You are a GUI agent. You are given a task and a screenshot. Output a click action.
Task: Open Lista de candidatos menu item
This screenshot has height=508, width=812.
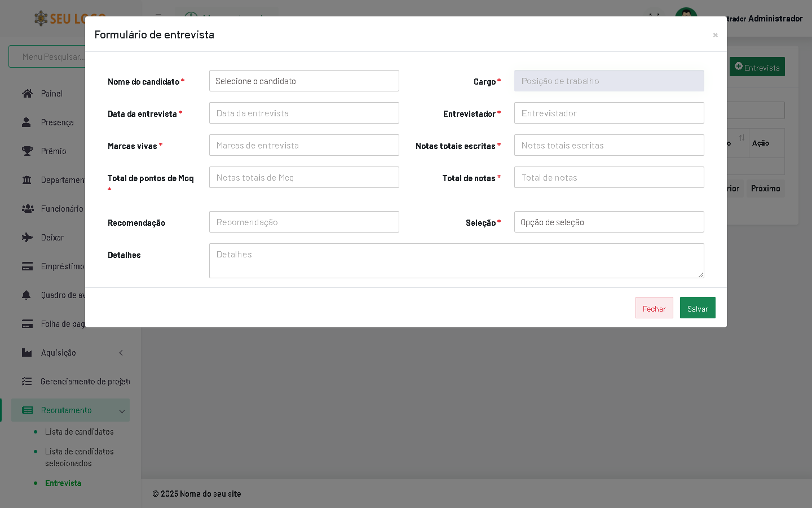[x=79, y=432]
